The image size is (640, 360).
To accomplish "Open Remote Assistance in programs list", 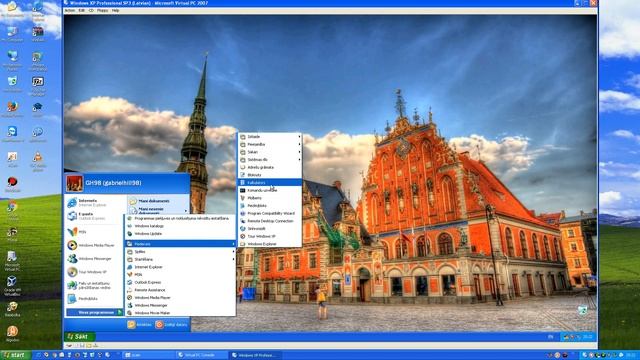I will pyautogui.click(x=180, y=290).
